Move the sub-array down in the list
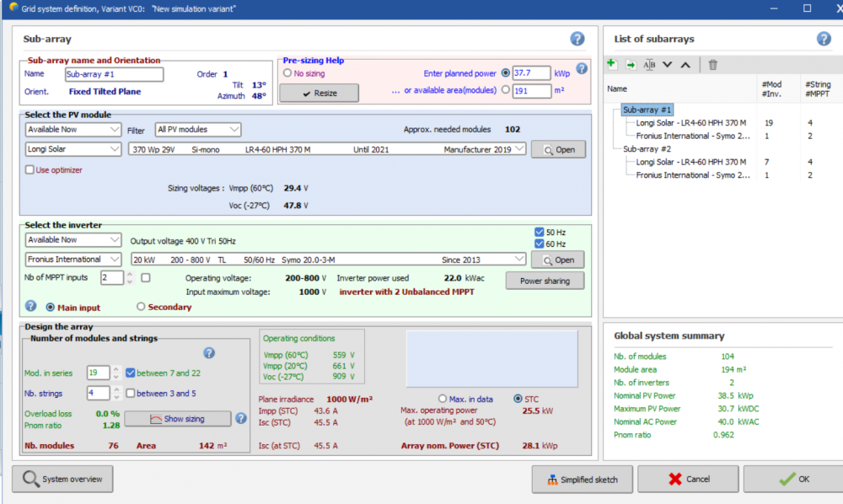The height and width of the screenshot is (504, 843). coord(668,64)
